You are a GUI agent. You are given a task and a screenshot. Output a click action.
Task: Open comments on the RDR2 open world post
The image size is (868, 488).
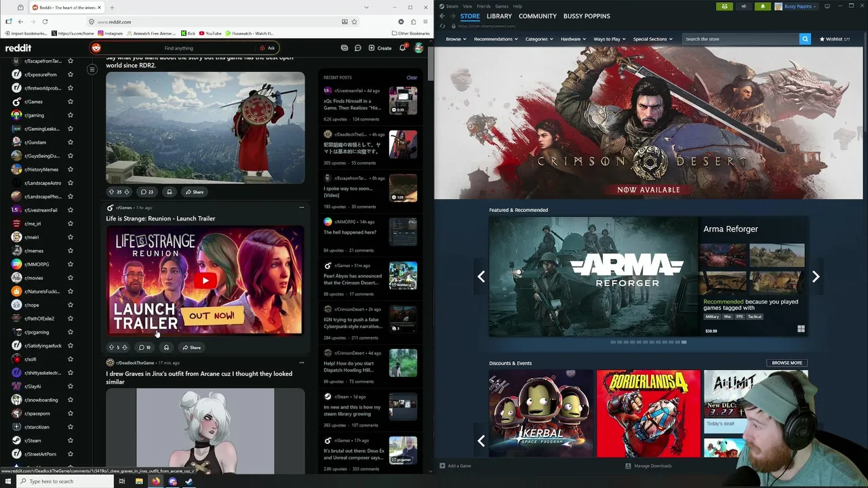pyautogui.click(x=146, y=192)
